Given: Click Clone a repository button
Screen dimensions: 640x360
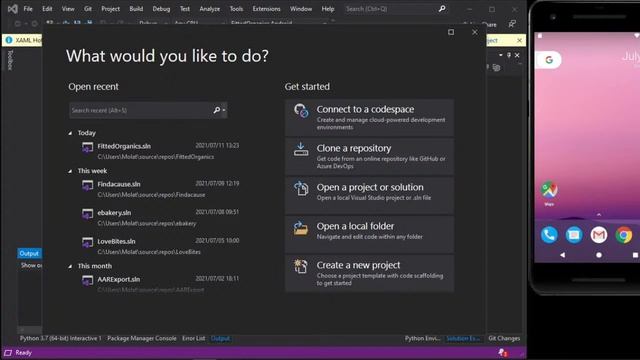Looking at the screenshot, I should pos(369,156).
